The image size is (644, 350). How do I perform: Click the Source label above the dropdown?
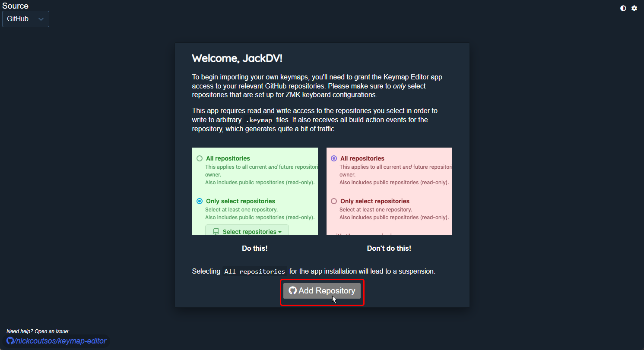(x=16, y=6)
